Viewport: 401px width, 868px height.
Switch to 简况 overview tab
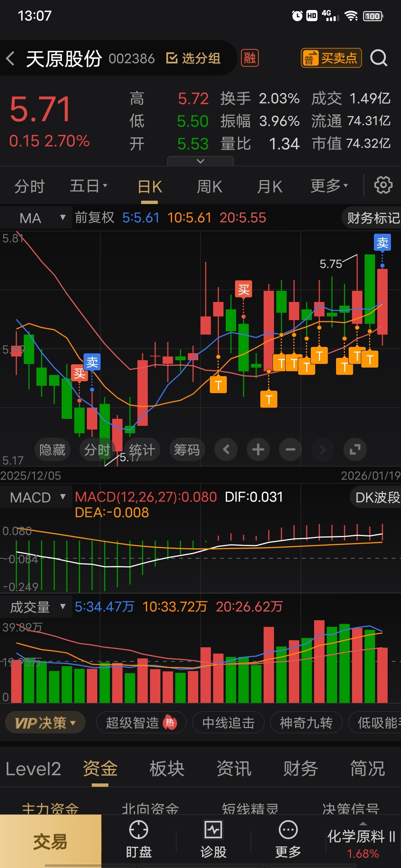pos(368,769)
